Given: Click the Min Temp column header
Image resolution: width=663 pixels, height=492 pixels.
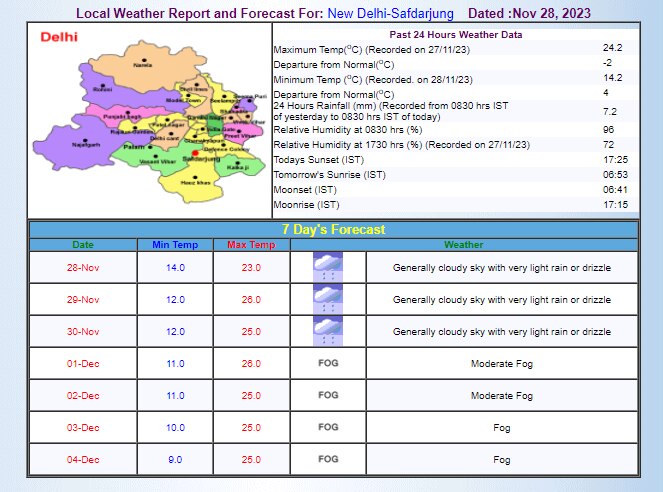Looking at the screenshot, I should [175, 245].
